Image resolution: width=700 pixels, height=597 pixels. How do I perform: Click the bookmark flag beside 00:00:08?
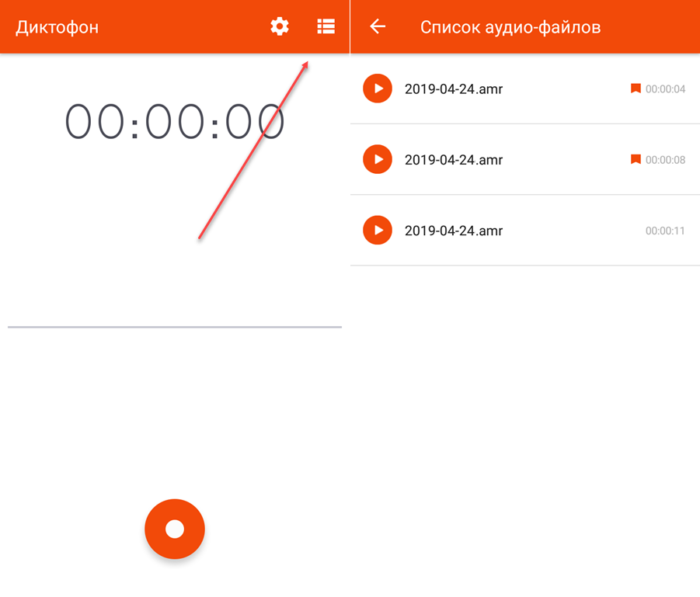point(635,159)
